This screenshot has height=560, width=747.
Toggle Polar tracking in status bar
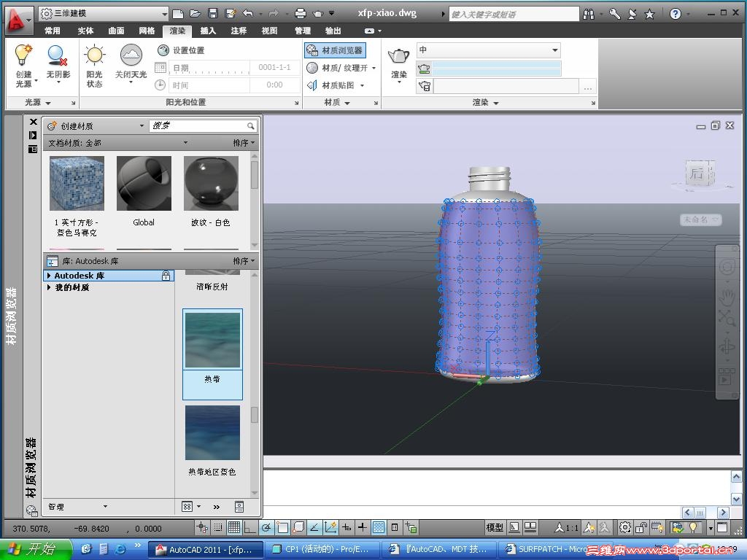click(266, 527)
